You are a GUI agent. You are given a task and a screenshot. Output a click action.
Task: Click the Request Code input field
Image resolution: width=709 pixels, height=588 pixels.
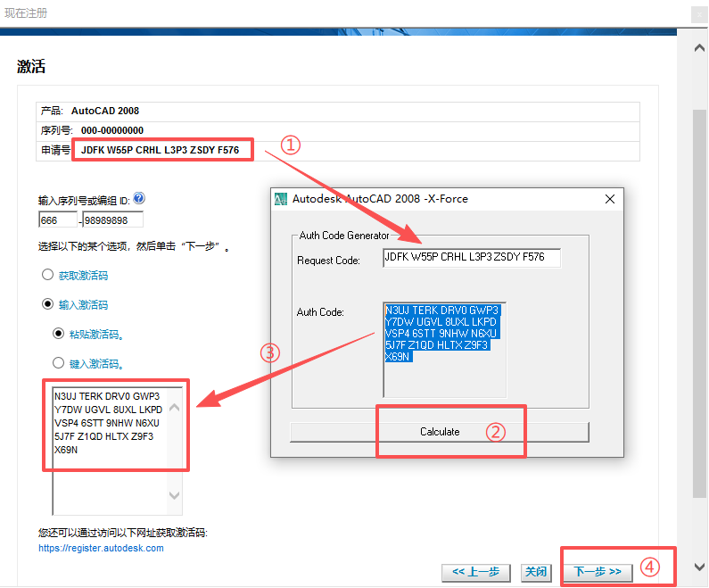point(472,257)
